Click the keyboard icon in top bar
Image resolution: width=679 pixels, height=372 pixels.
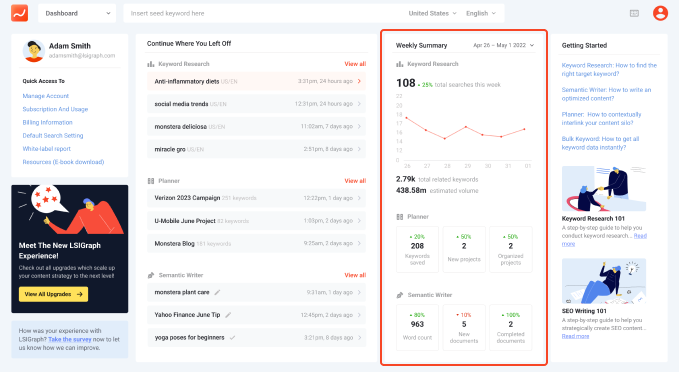(634, 13)
